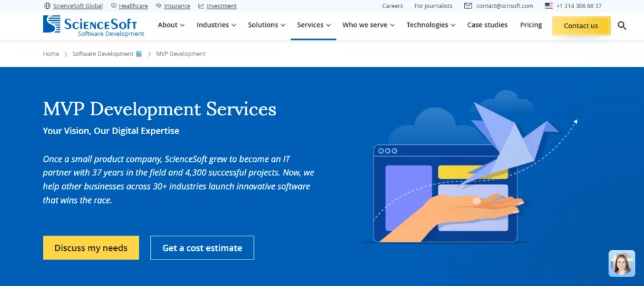Open the For journalists link
This screenshot has width=644, height=286.
pyautogui.click(x=433, y=6)
